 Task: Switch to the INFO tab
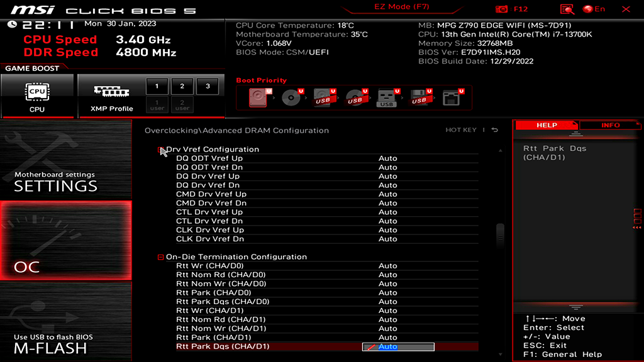[x=609, y=125]
